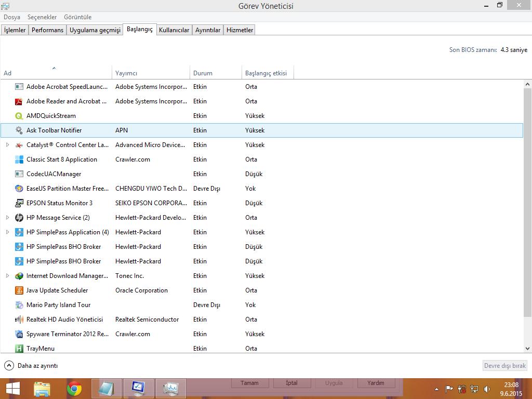This screenshot has height=399, width=532.
Task: Click CHENGDU YIWO Tech publisher cell
Action: (151, 188)
